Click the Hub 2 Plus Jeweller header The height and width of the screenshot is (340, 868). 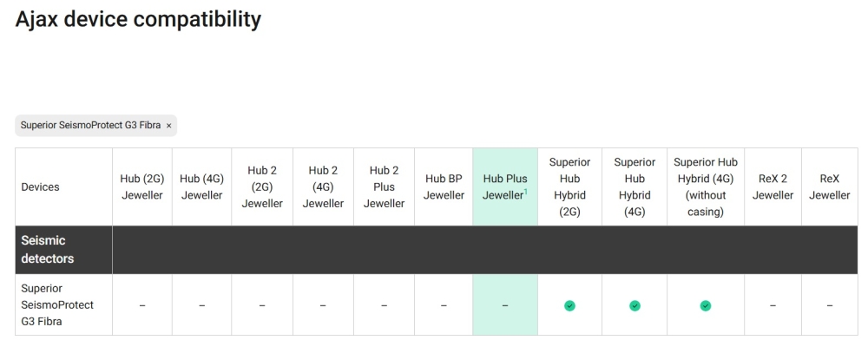(384, 186)
